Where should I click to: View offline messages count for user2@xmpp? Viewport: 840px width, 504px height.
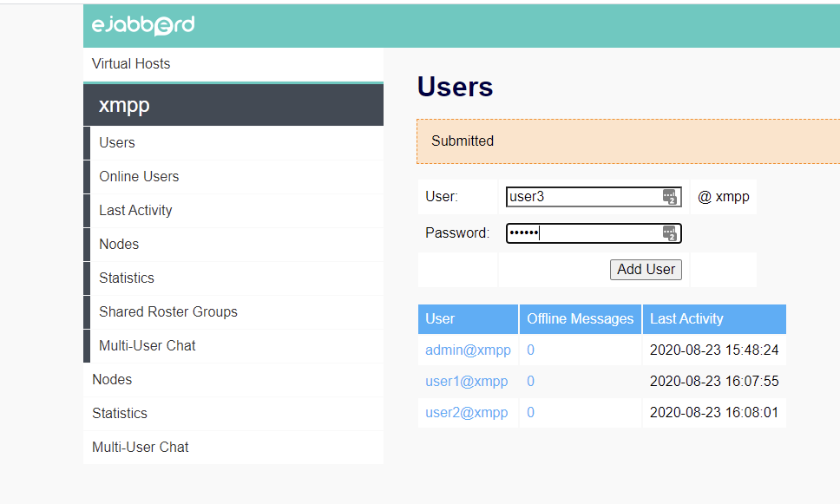pos(530,412)
